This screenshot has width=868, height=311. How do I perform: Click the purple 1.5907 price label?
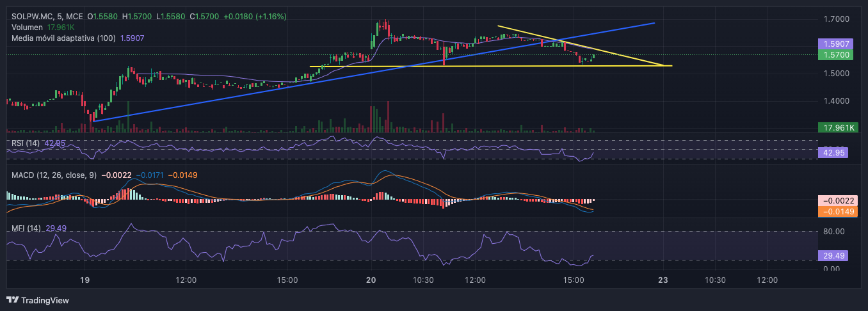pos(837,44)
